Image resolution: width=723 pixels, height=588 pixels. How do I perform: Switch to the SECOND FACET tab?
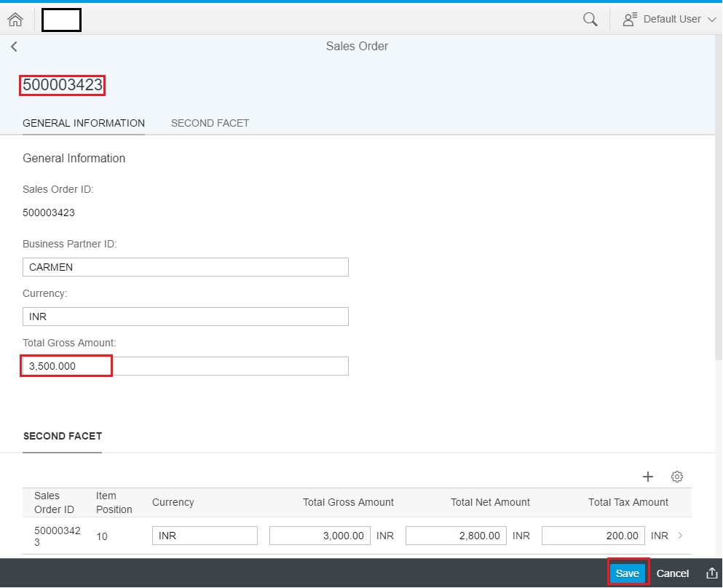coord(210,123)
